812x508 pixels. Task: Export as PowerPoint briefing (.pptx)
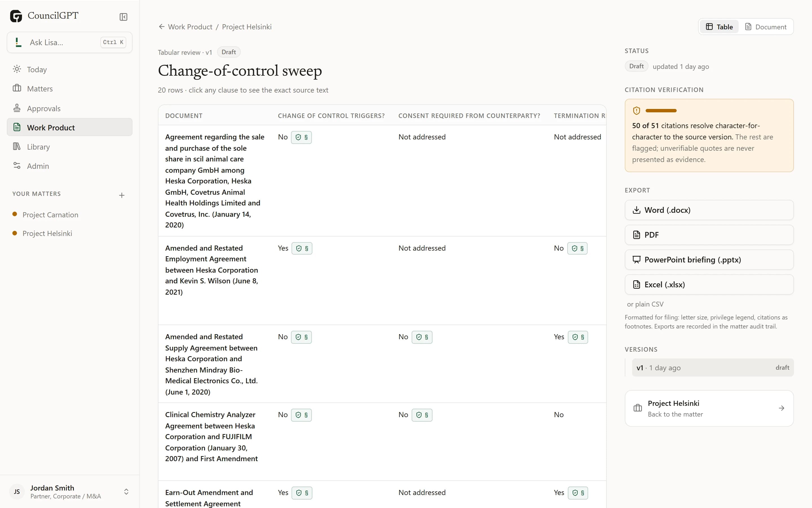point(709,260)
